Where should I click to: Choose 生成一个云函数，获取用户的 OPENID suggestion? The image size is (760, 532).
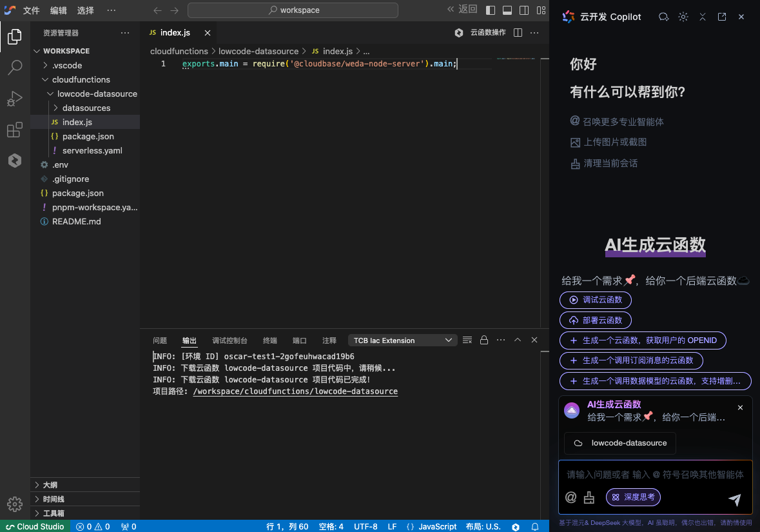point(643,340)
